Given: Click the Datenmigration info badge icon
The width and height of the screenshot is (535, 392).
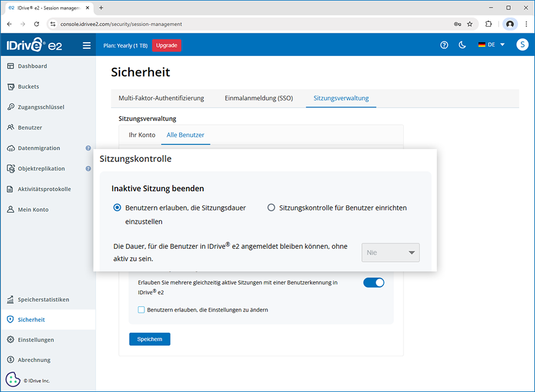Looking at the screenshot, I should pos(88,148).
